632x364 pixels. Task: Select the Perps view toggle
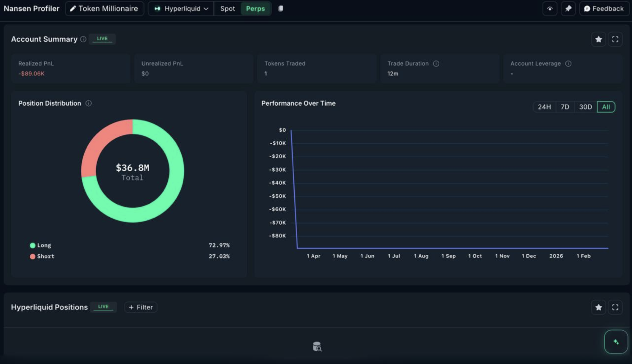255,9
